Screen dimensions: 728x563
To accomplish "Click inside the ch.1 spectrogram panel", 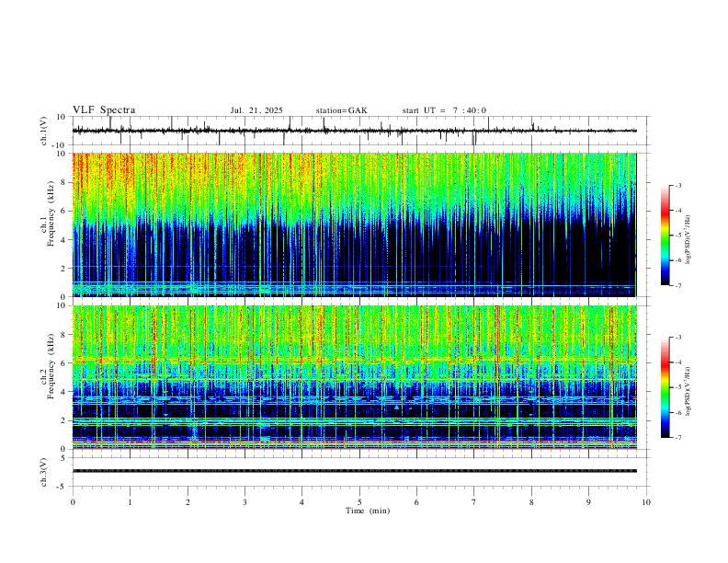I will pyautogui.click(x=354, y=224).
